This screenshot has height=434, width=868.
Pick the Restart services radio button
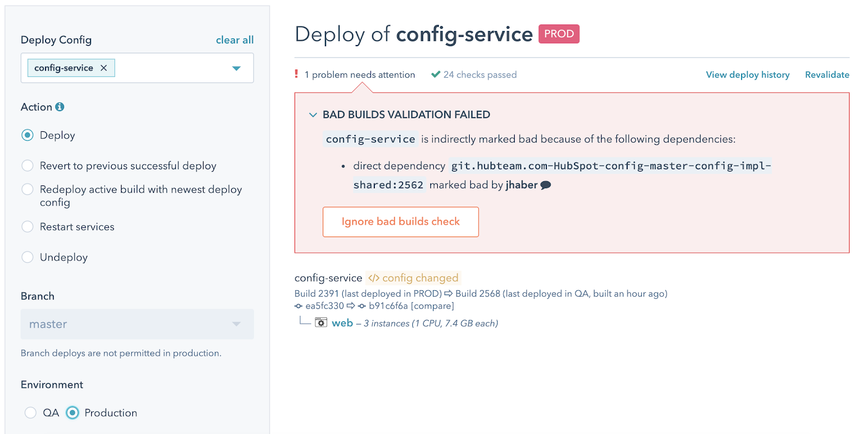click(x=27, y=227)
